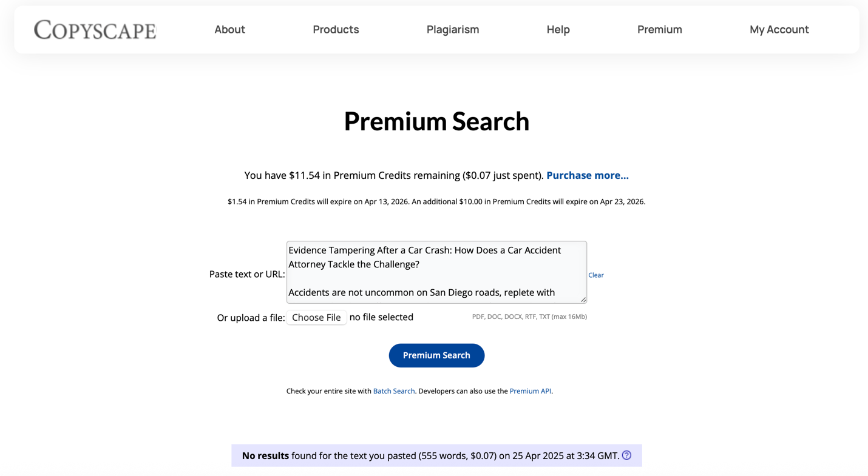
Task: Click the Copyscape logo
Action: [x=95, y=30]
